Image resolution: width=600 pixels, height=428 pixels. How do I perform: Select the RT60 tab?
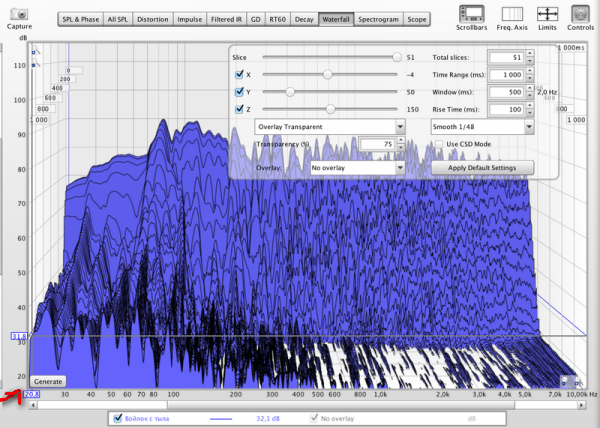pos(276,19)
